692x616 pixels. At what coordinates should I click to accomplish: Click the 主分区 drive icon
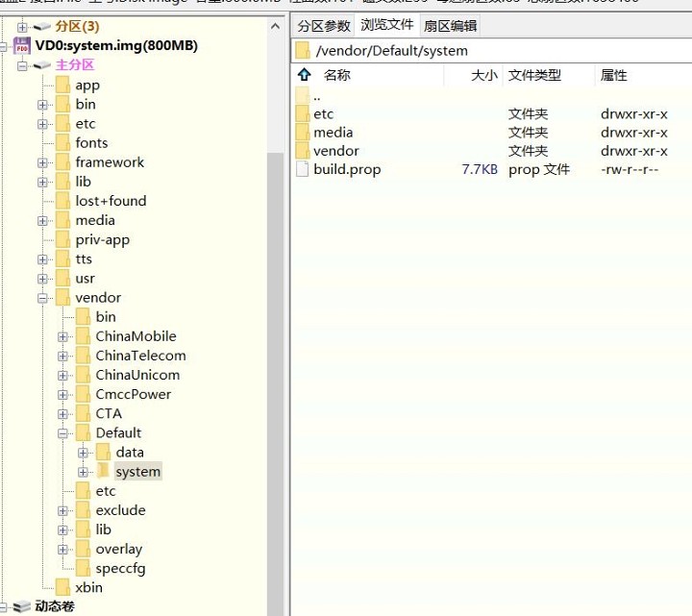tap(42, 65)
